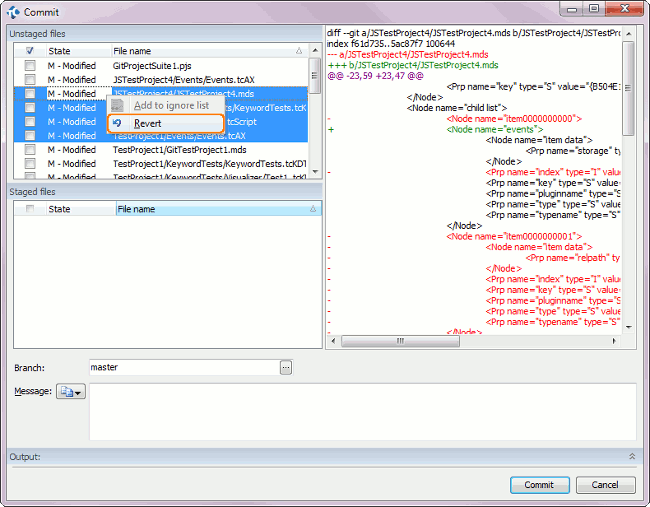Click the TestComplete logo in title bar
650x507 pixels.
pos(13,12)
